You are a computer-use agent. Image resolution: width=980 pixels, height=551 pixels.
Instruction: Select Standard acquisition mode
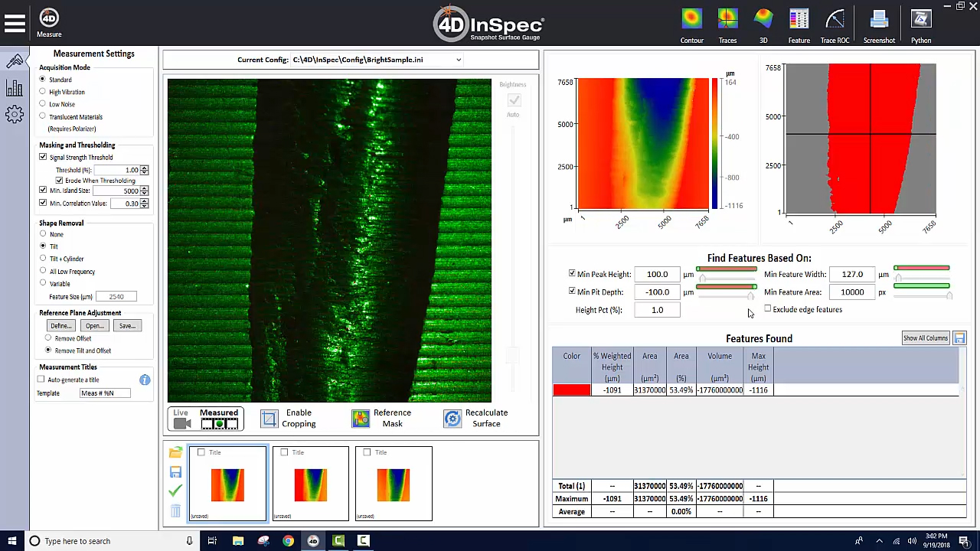pyautogui.click(x=43, y=80)
